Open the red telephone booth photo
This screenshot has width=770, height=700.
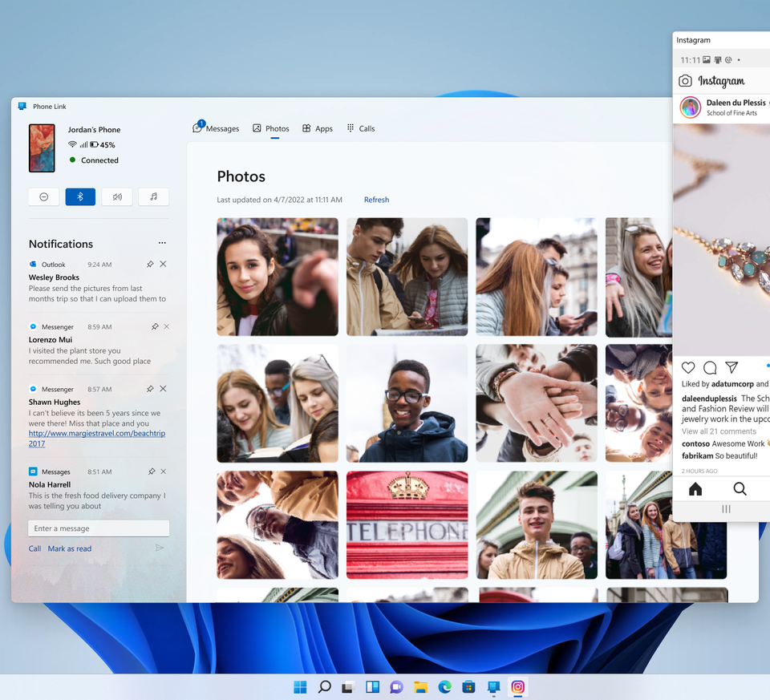[407, 524]
